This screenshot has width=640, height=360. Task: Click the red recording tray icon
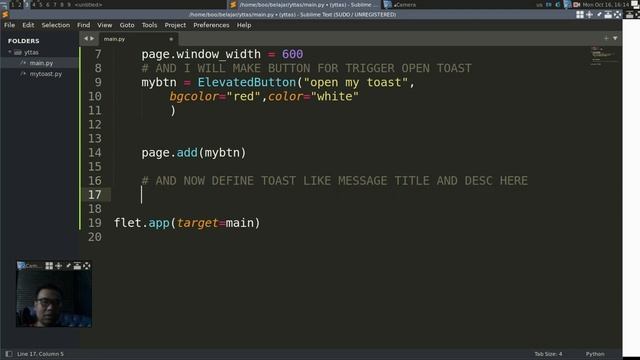tap(576, 4)
